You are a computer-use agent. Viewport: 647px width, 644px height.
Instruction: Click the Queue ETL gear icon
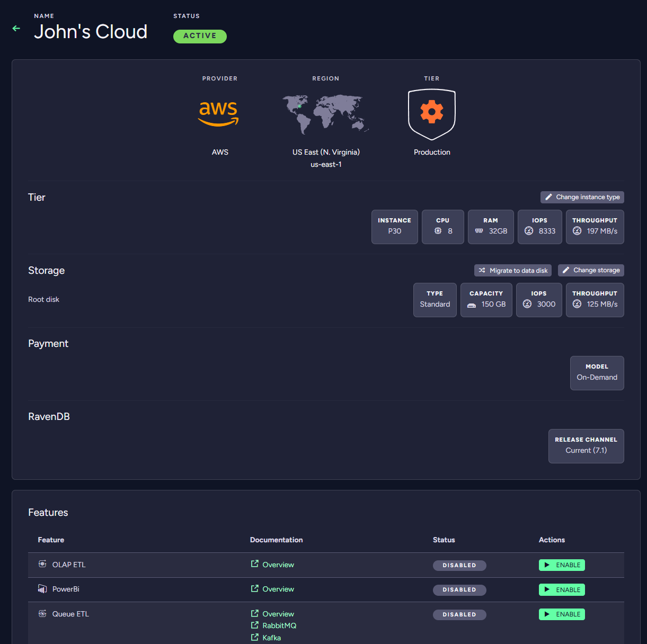coord(42,613)
